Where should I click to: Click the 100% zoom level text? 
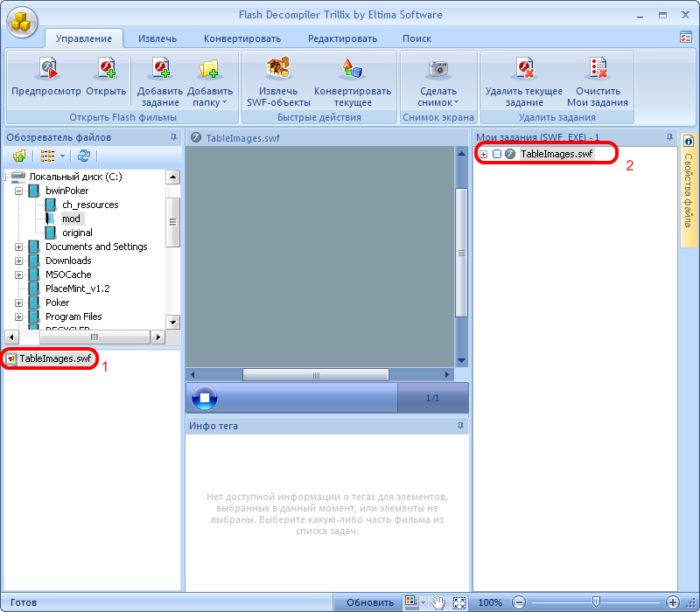[490, 602]
